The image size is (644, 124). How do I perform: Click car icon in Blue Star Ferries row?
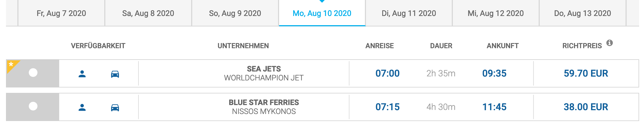[x=115, y=107]
